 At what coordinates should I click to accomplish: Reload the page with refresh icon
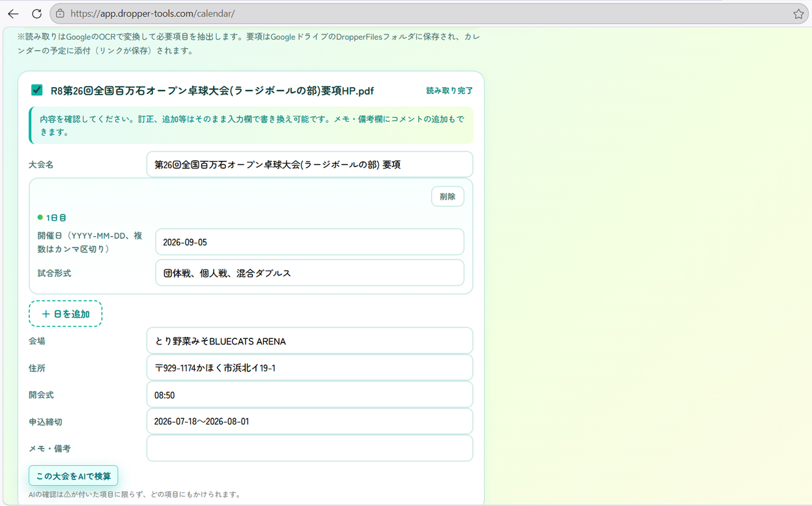(x=37, y=14)
